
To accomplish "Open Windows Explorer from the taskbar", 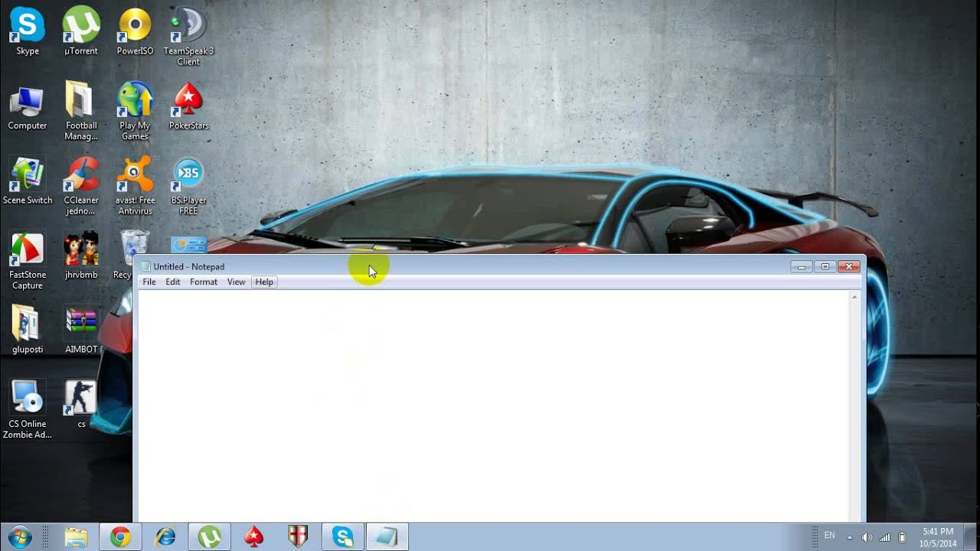I will [x=75, y=537].
